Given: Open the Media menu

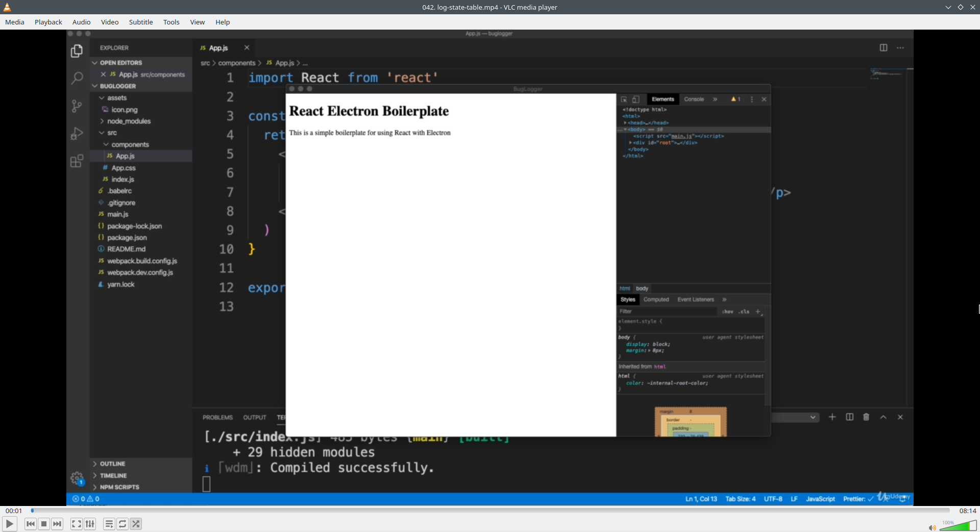Looking at the screenshot, I should (15, 22).
